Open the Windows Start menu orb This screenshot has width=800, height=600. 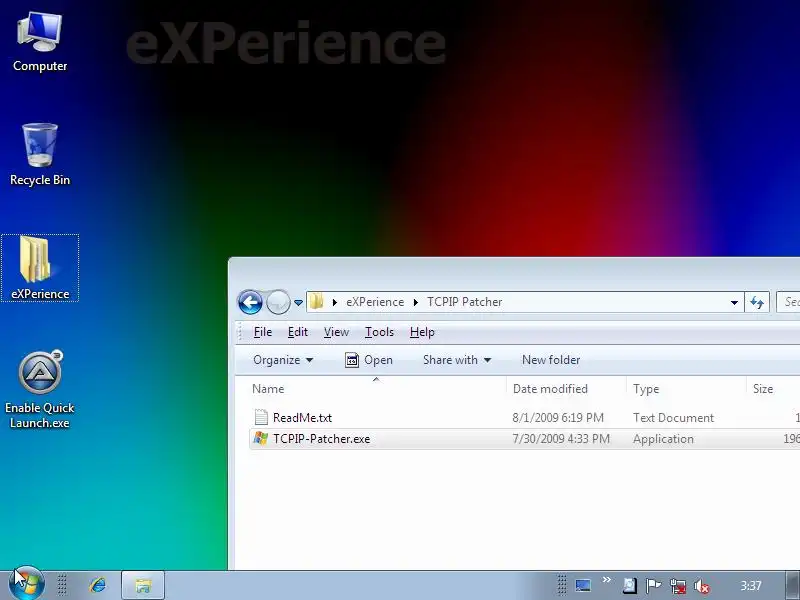coord(27,584)
